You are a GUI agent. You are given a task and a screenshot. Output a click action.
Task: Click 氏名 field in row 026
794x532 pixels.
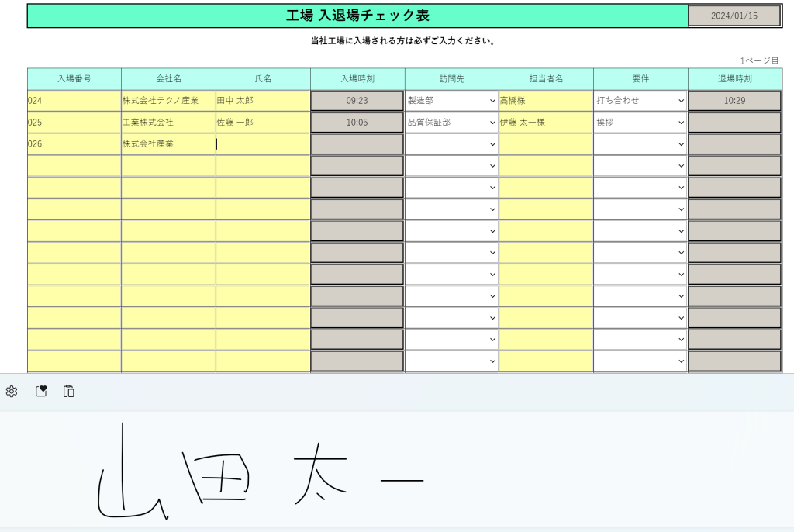tap(263, 144)
